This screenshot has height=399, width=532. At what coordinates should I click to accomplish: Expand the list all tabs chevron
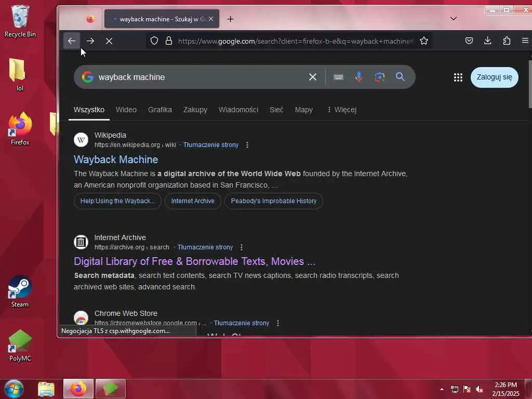click(x=453, y=19)
